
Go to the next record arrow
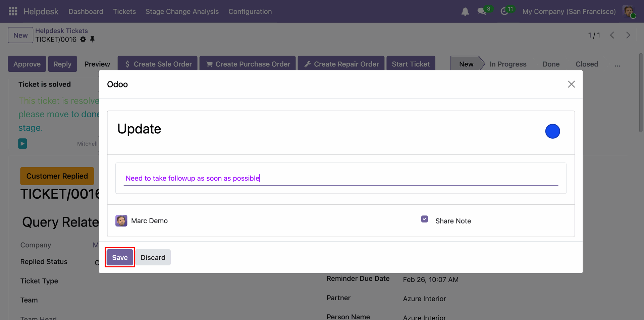pos(628,35)
